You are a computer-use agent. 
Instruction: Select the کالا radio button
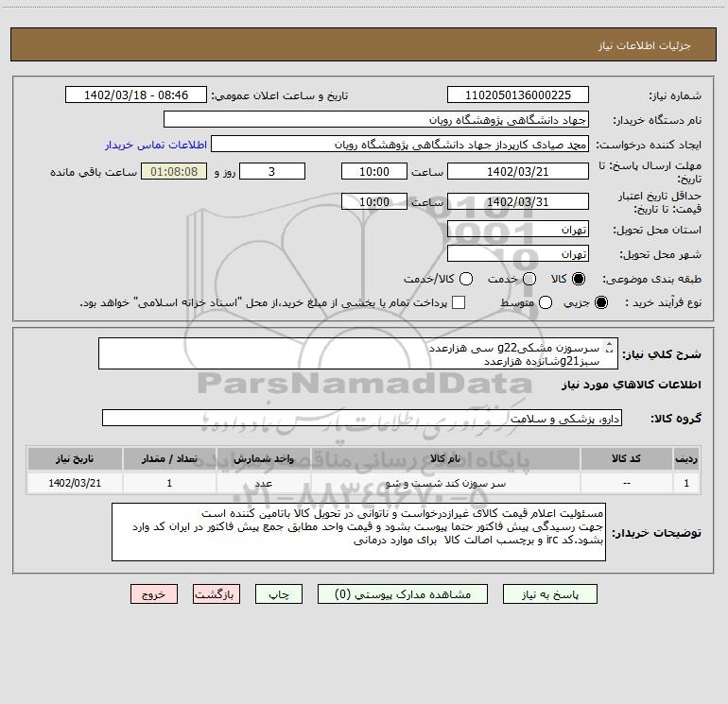pyautogui.click(x=579, y=279)
